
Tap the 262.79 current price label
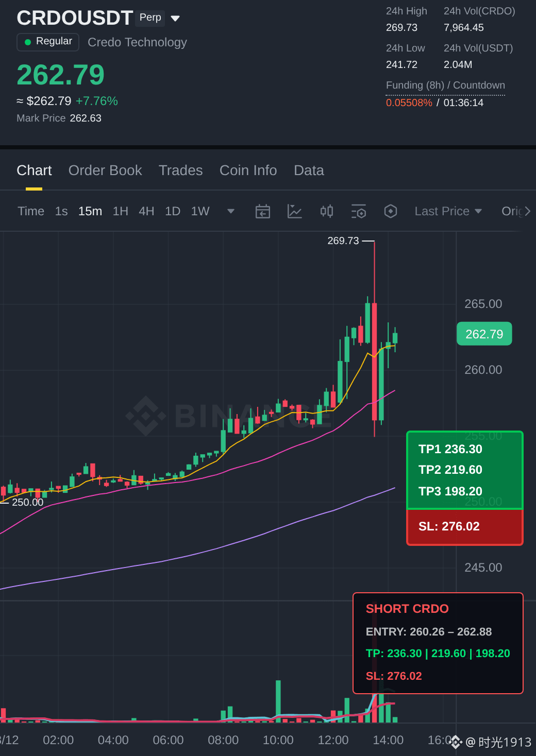pos(61,75)
